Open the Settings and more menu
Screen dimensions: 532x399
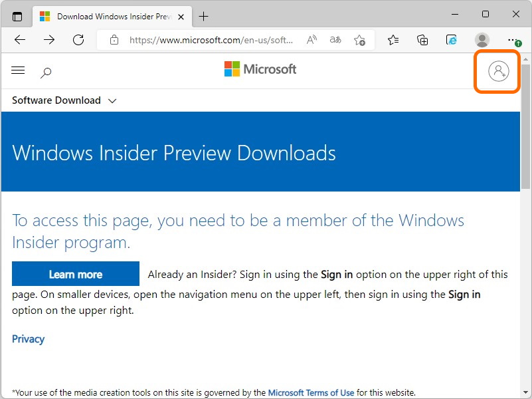[513, 40]
